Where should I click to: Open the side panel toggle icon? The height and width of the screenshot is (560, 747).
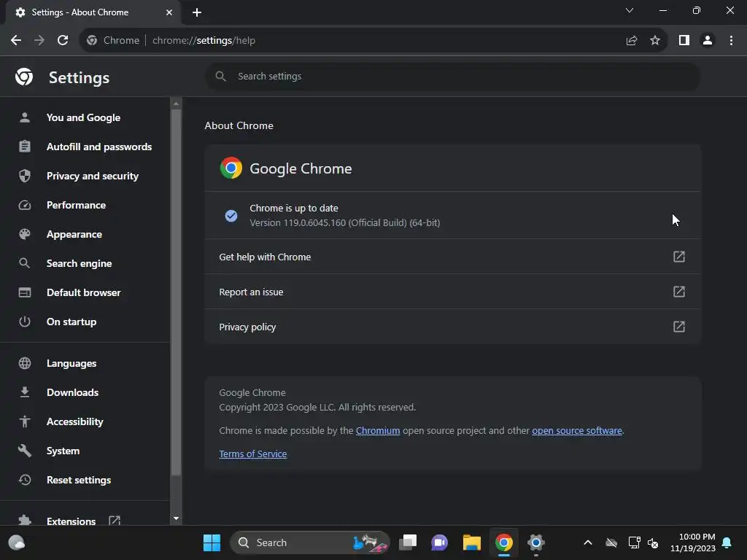684,41
